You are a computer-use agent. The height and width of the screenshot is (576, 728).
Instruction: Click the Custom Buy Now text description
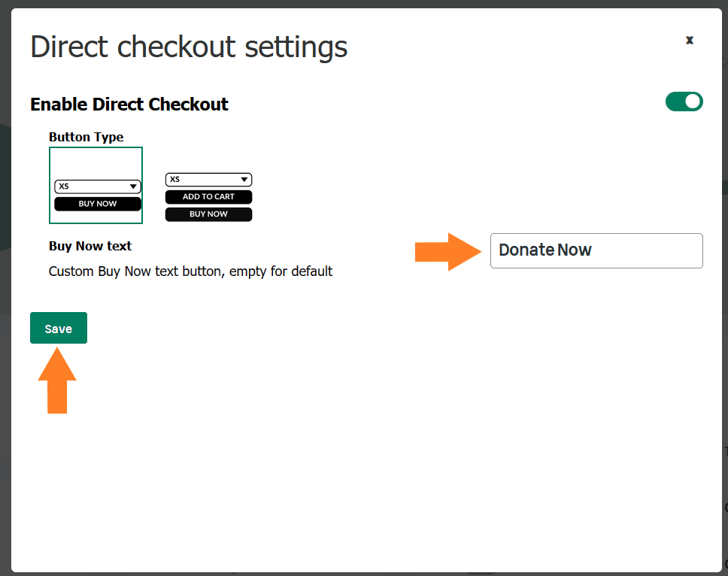tap(190, 271)
